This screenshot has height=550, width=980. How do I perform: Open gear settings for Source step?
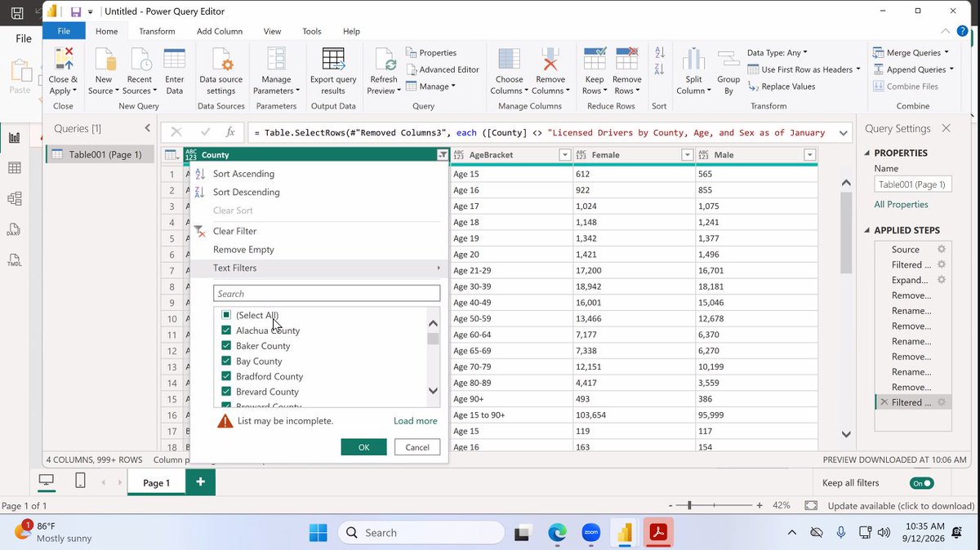point(942,249)
